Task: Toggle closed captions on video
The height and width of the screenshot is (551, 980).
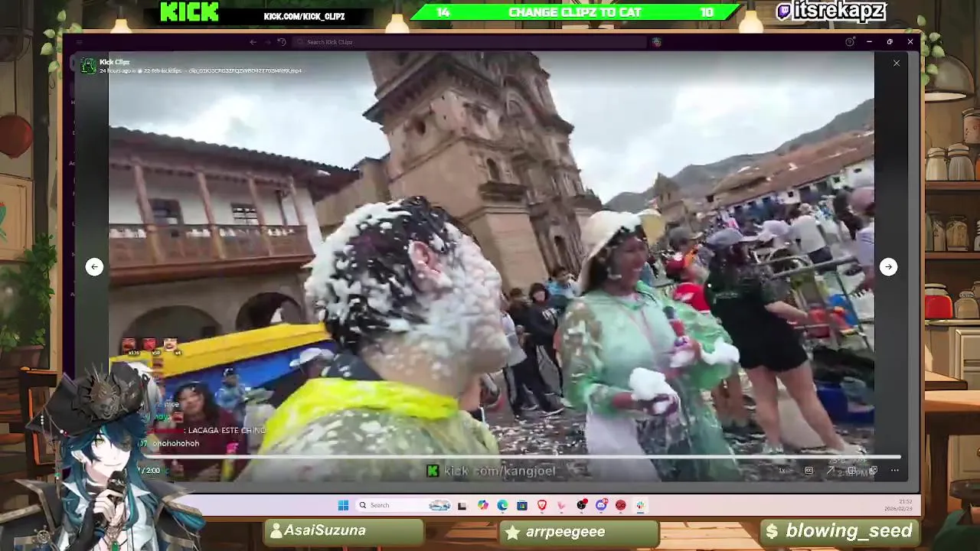Action: point(808,471)
